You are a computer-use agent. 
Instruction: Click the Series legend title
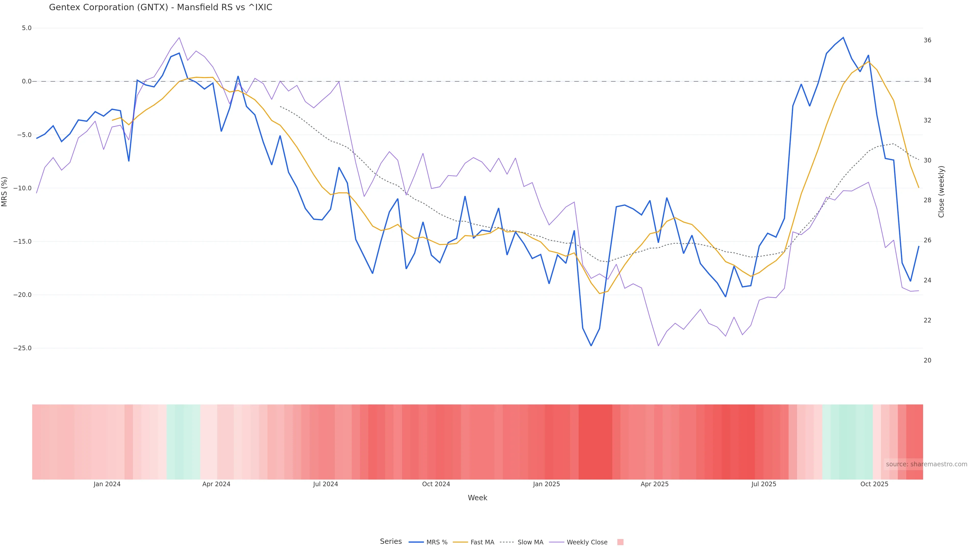391,542
